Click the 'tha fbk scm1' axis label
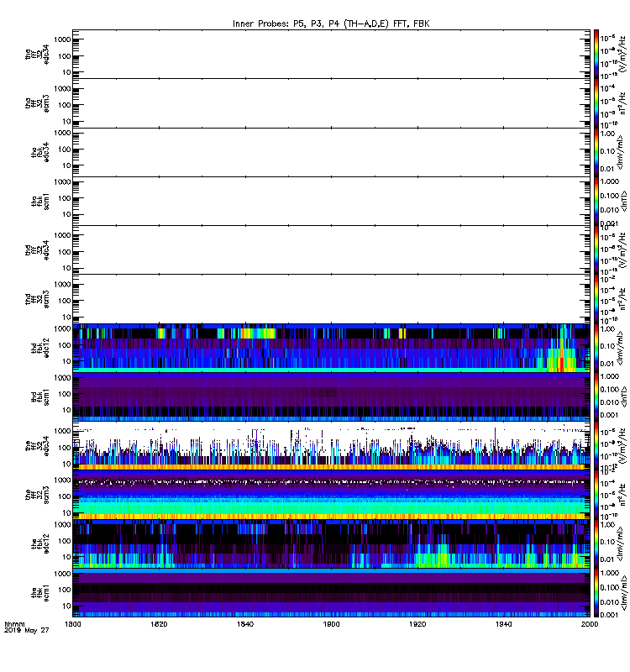The image size is (630, 672). (x=40, y=202)
